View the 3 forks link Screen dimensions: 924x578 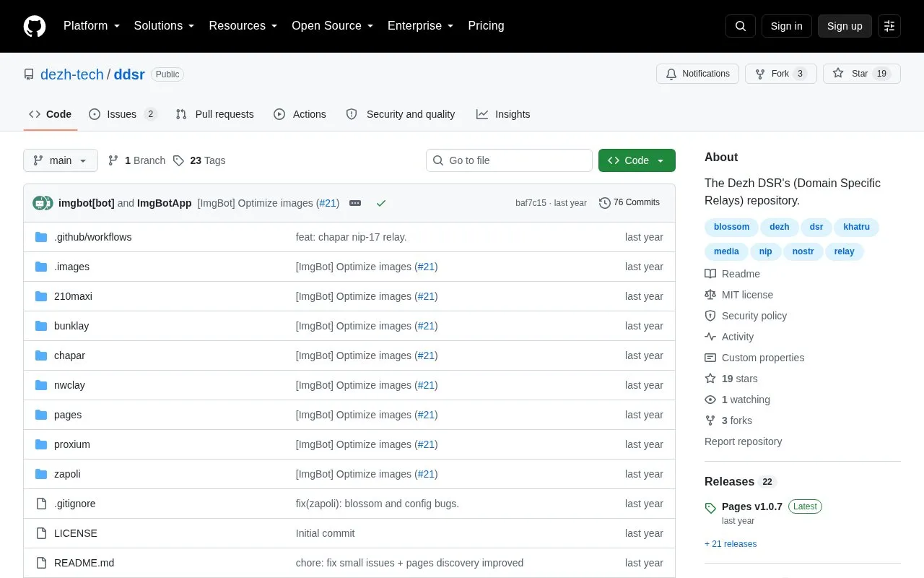tap(728, 420)
